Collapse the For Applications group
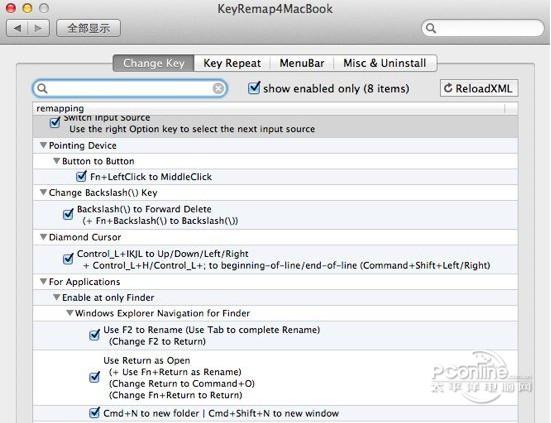Viewport: 551px width, 423px height. tap(43, 281)
